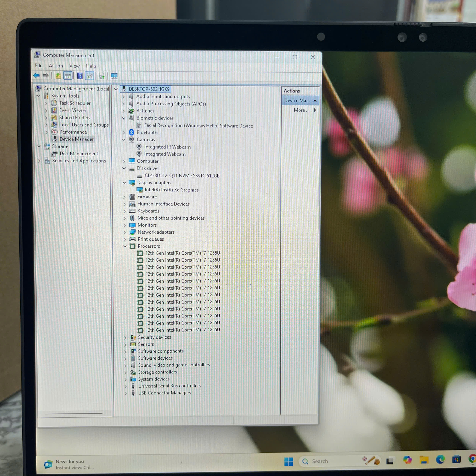The image size is (476, 476).
Task: Open the Action menu
Action: [x=56, y=66]
